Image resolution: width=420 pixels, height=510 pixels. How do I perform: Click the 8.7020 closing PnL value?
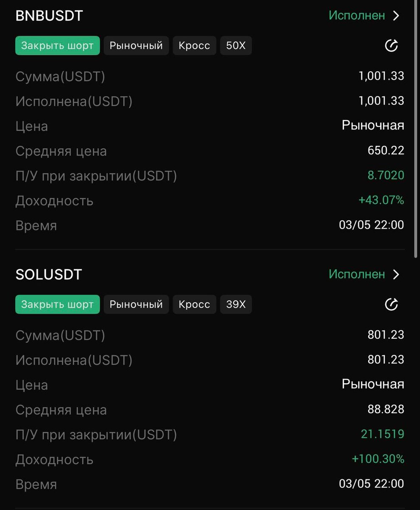point(386,175)
